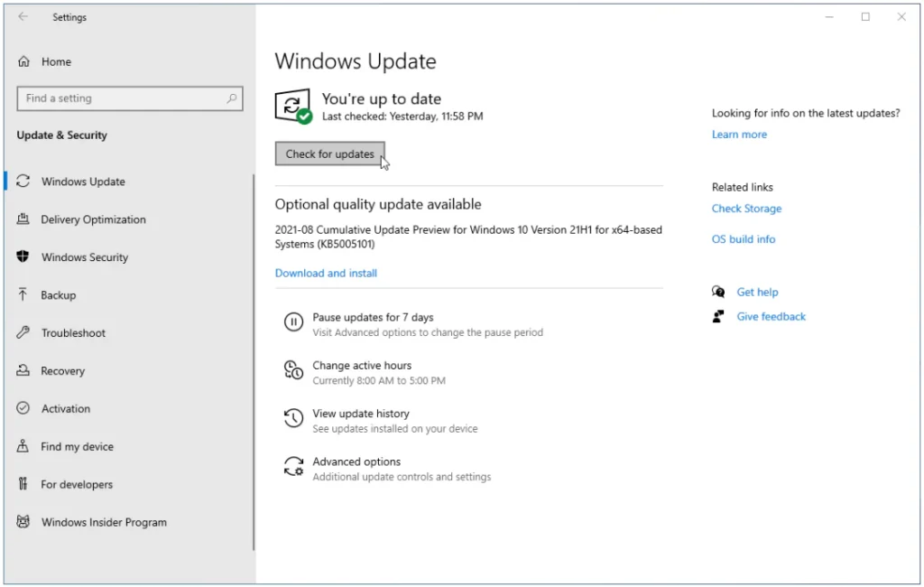Click the sidebar vertical scrollbar
Image resolution: width=924 pixels, height=587 pixels.
(254, 362)
